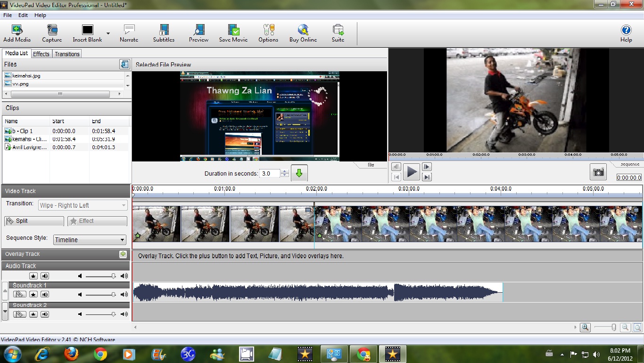Click the soundtrack list up arrow
The image size is (644, 363).
[x=5, y=291]
